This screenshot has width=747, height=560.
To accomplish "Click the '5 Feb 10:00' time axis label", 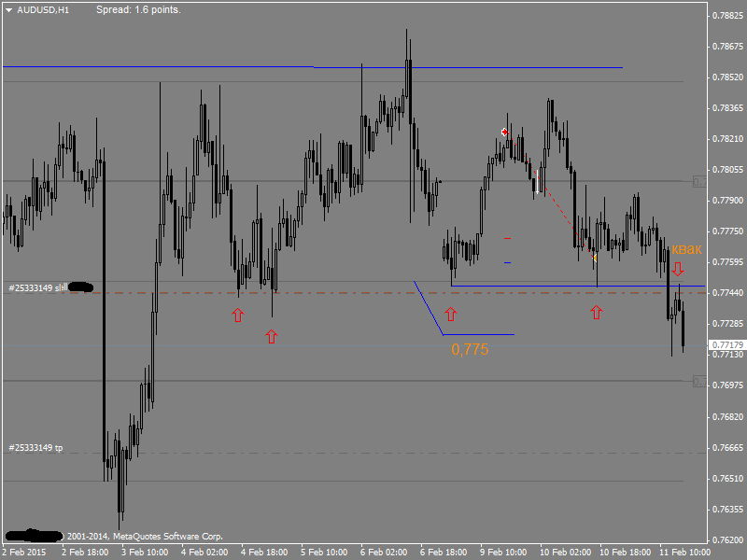I will click(324, 553).
